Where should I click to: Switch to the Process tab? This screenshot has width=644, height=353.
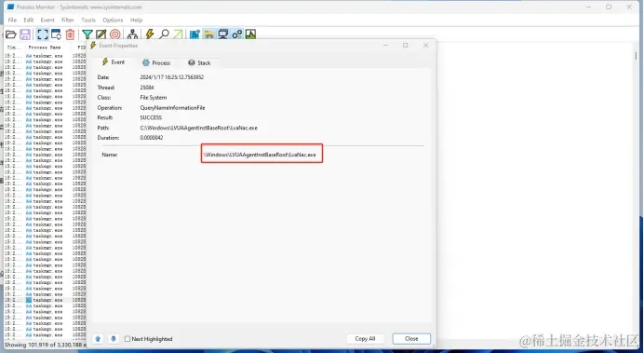[x=156, y=63]
